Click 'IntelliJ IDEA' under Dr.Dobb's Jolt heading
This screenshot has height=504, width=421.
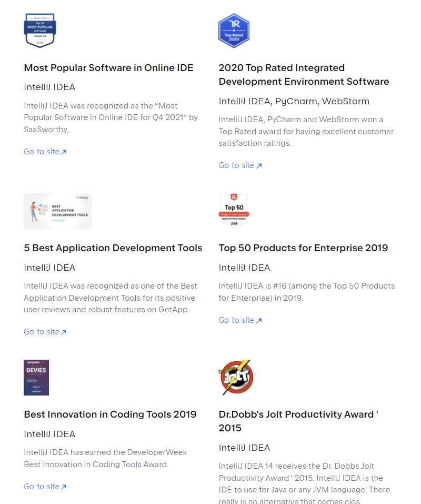click(x=244, y=448)
